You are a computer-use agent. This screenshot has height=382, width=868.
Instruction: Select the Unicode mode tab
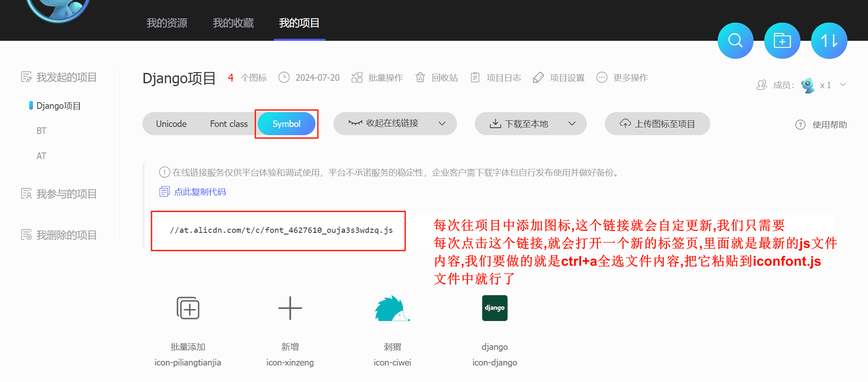tap(171, 124)
